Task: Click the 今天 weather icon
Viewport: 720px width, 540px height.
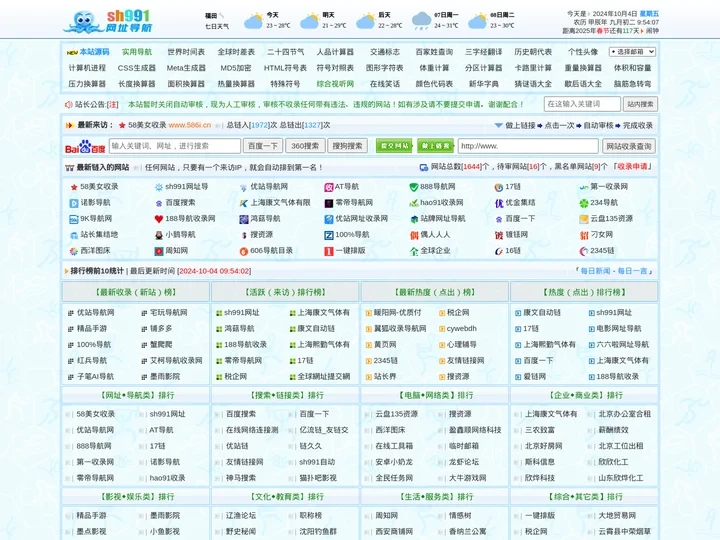Action: [253, 21]
